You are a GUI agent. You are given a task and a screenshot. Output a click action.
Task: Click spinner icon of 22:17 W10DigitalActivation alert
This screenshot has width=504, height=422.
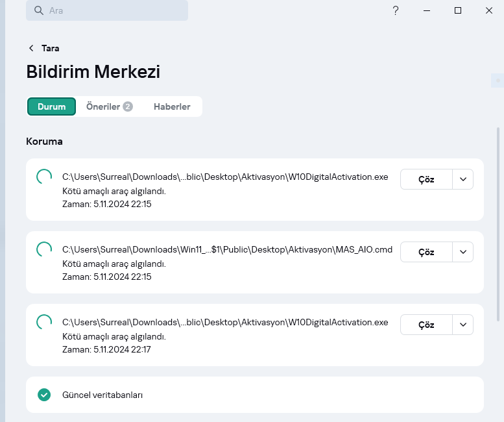pos(44,322)
